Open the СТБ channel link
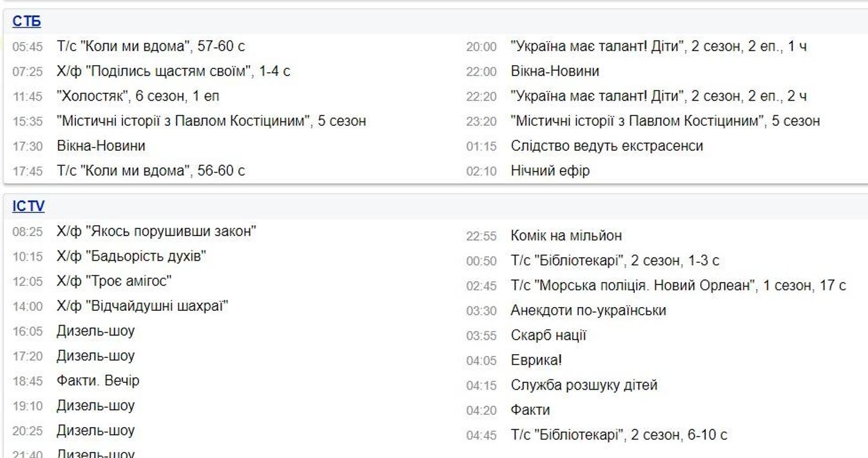 (26, 22)
